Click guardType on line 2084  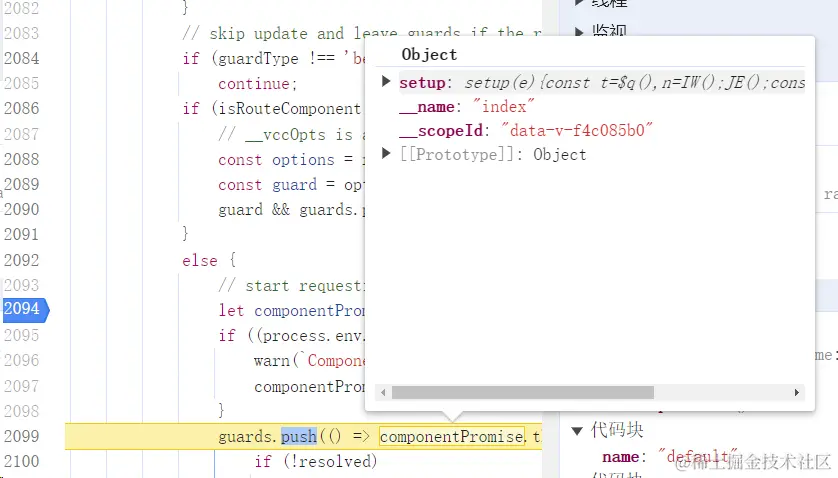click(258, 59)
